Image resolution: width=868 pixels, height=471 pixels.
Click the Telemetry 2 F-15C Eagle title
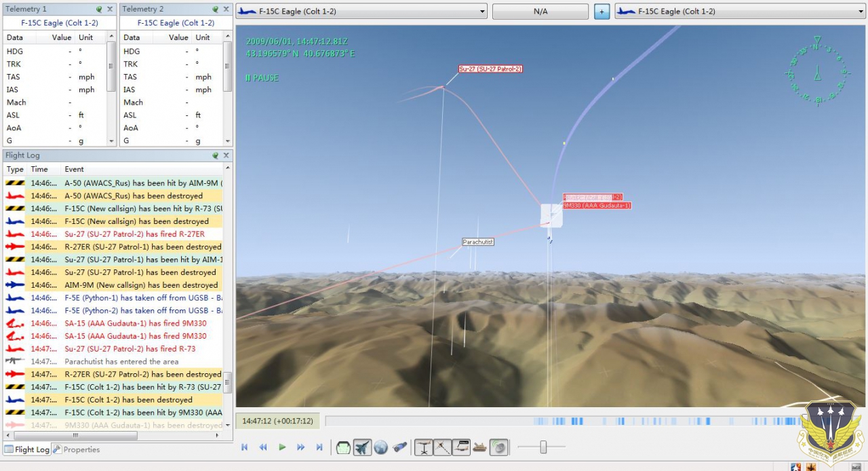pyautogui.click(x=176, y=22)
